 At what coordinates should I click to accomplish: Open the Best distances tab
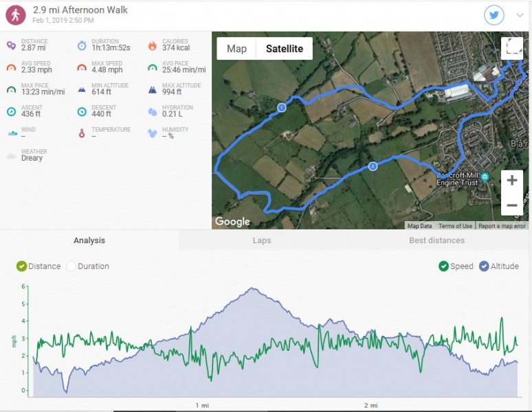pyautogui.click(x=436, y=240)
